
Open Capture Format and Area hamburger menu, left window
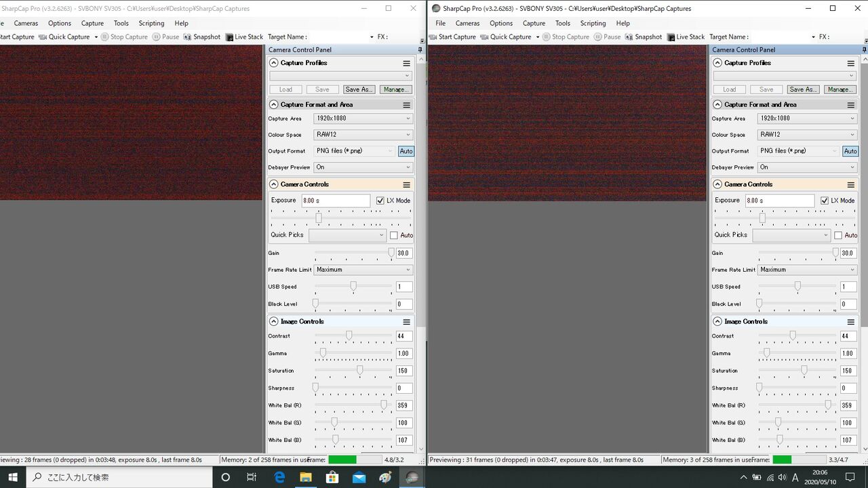coord(407,105)
